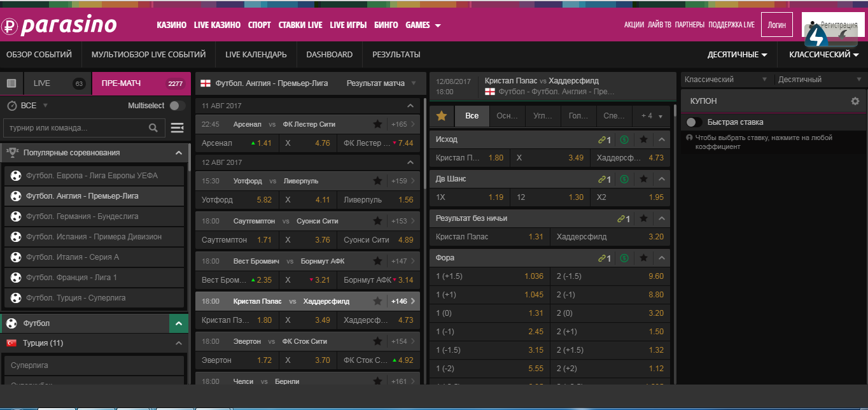Image resolution: width=868 pixels, height=410 pixels.
Task: Collapse the Фора market section
Action: pyautogui.click(x=662, y=258)
